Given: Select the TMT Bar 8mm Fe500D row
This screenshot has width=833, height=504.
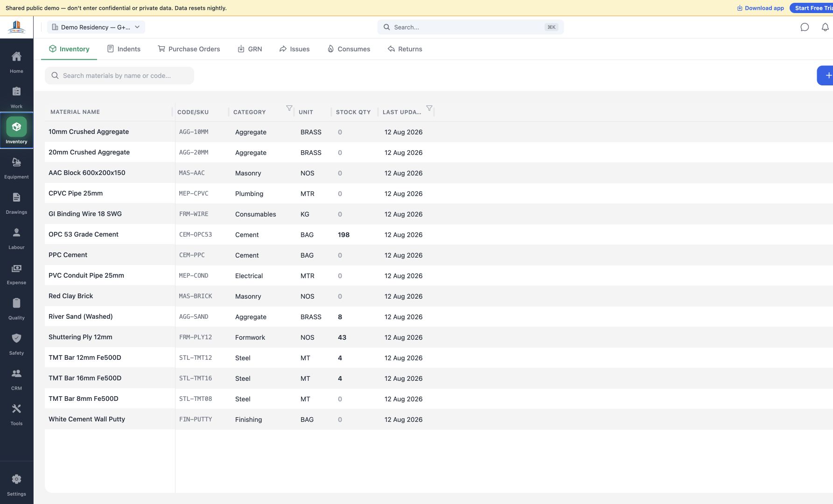Looking at the screenshot, I should [439, 399].
